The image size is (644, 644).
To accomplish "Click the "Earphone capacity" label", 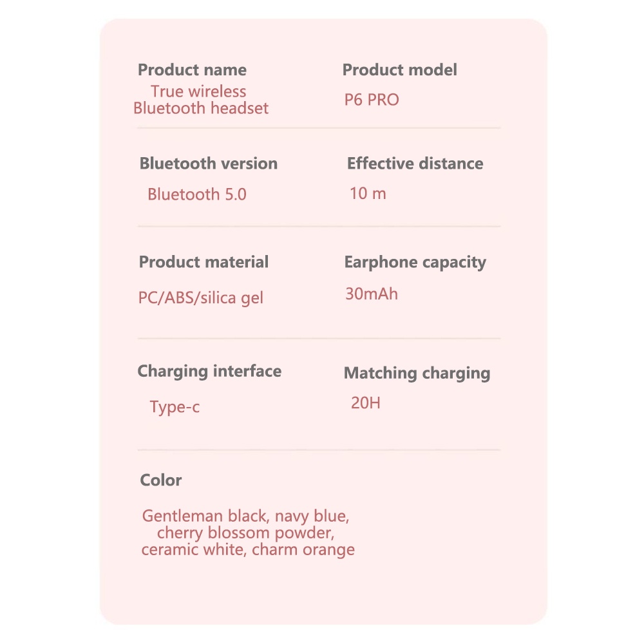I will tap(415, 262).
